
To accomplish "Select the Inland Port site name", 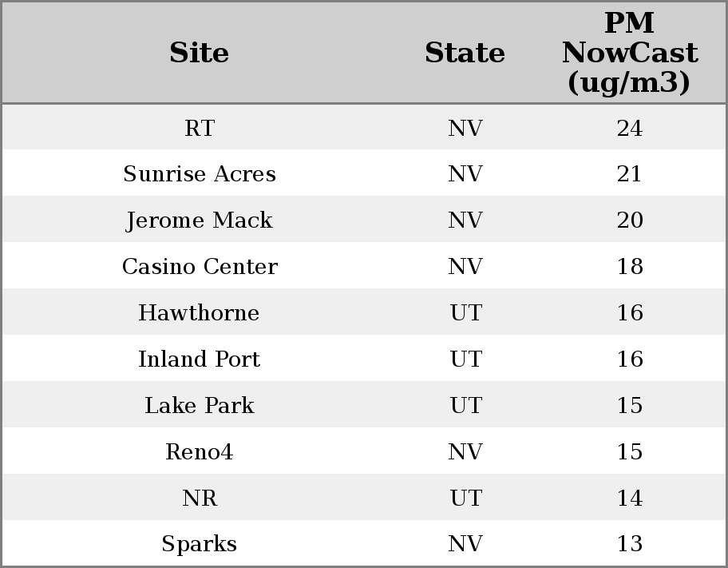I will tap(200, 359).
